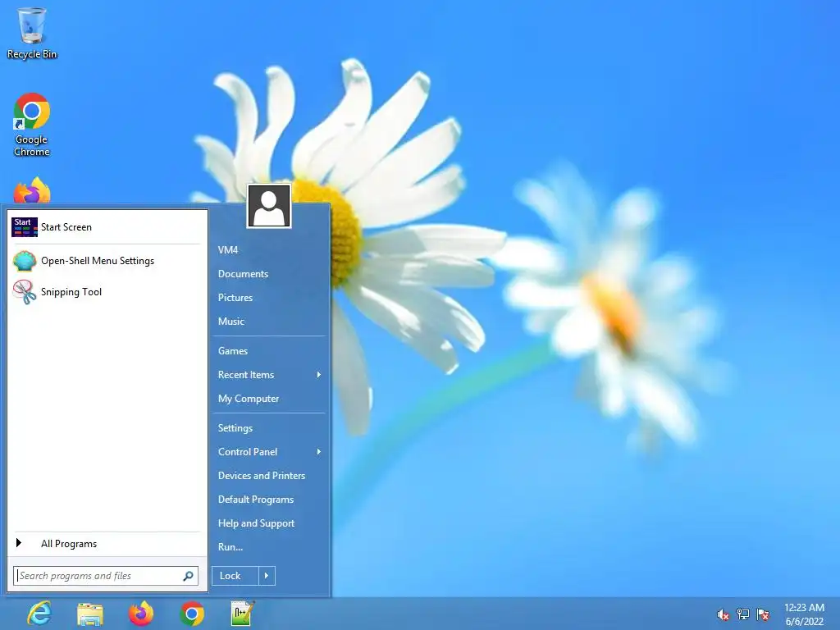The width and height of the screenshot is (840, 630).
Task: Click the Lock button
Action: click(235, 576)
